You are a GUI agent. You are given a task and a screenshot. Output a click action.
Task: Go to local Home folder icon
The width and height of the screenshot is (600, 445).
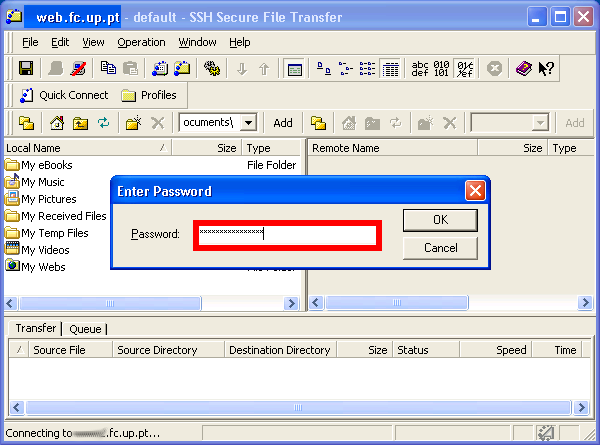(57, 123)
